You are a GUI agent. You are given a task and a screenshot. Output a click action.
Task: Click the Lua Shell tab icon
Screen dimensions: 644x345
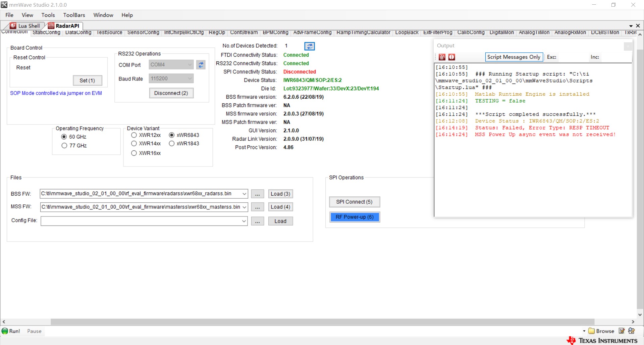pyautogui.click(x=13, y=26)
